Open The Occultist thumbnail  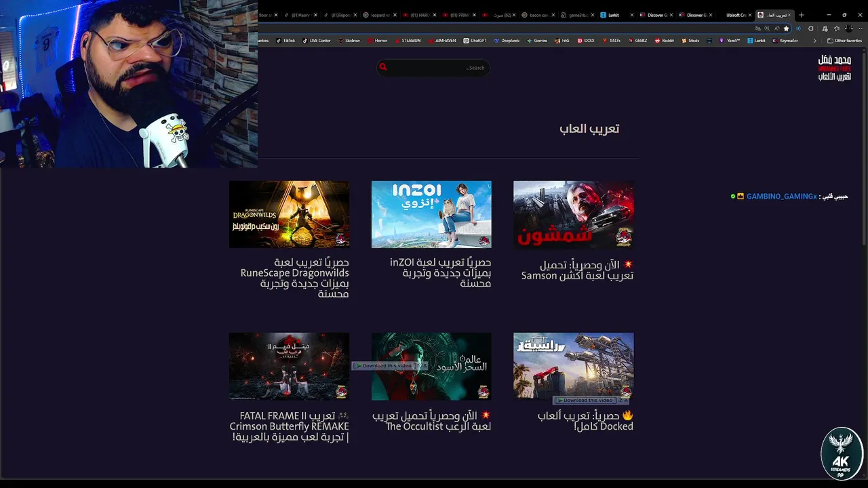pos(431,366)
